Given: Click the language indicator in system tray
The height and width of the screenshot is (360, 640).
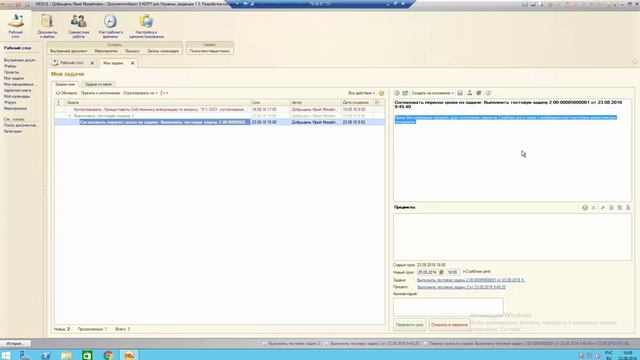Looking at the screenshot, I should pos(609,355).
